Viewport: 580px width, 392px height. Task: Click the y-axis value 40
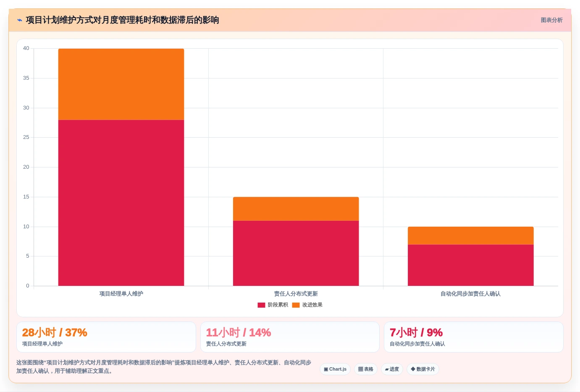point(26,48)
